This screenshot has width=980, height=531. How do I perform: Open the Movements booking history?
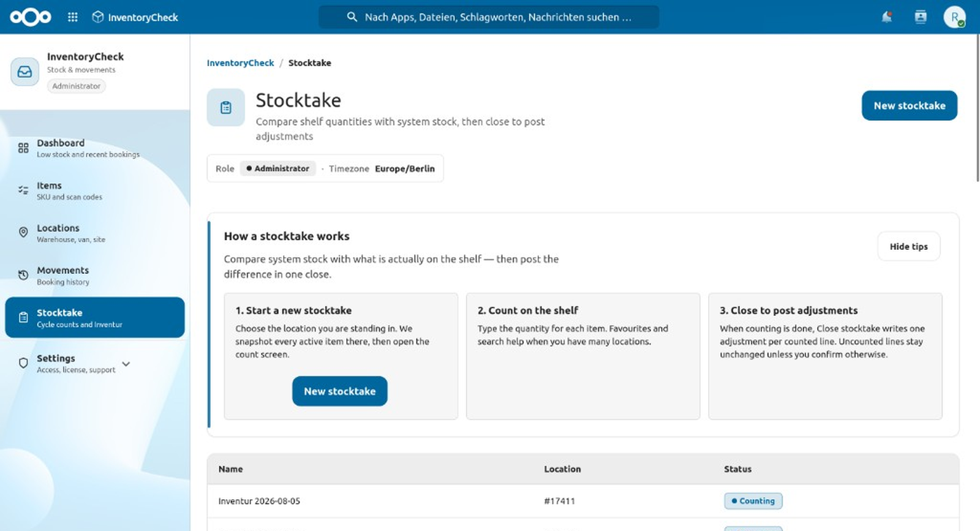tap(95, 275)
